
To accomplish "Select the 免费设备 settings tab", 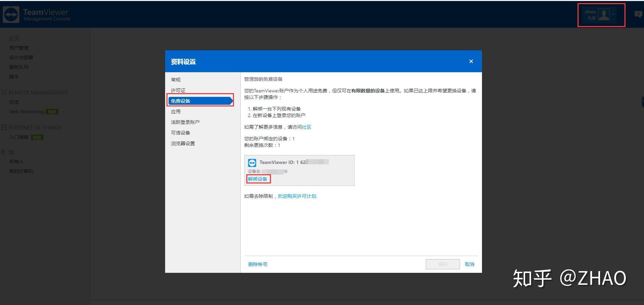I will point(201,101).
